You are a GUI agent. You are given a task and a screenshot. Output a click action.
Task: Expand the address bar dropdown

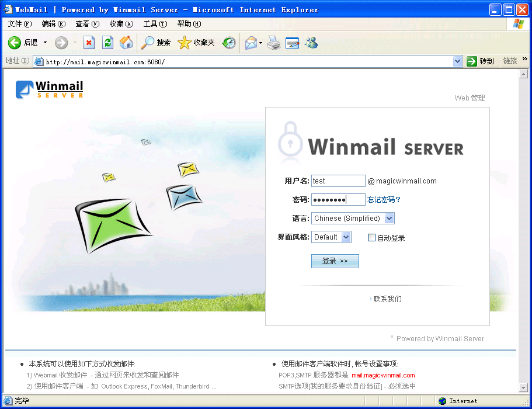pyautogui.click(x=457, y=61)
